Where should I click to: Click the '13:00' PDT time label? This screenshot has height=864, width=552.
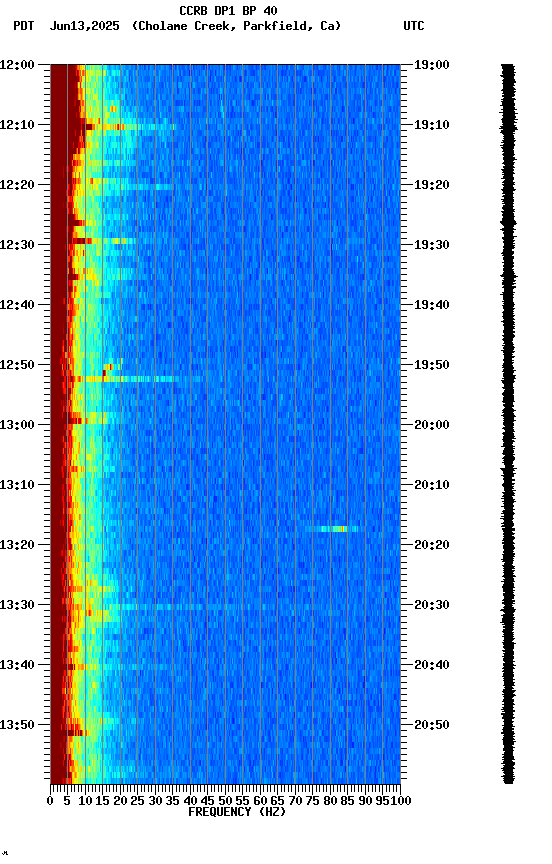17,425
